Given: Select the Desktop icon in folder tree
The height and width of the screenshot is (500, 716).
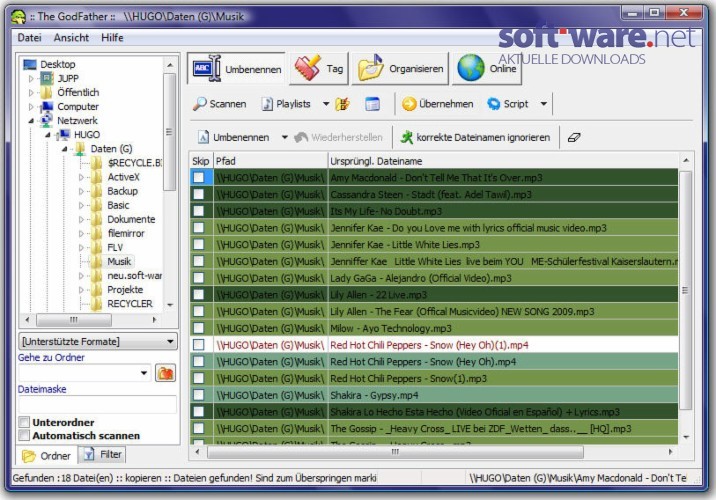Looking at the screenshot, I should [30, 64].
